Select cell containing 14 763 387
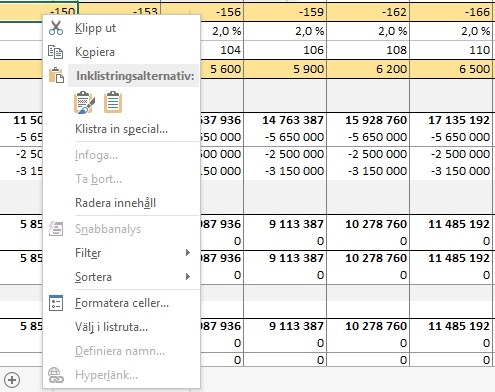The width and height of the screenshot is (495, 392). click(x=285, y=120)
